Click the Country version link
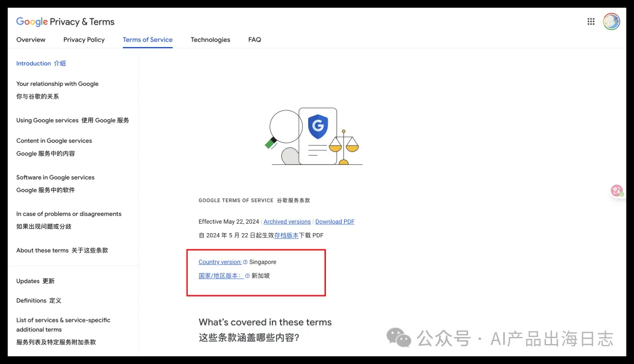Viewport: 634px width, 364px height. [220, 262]
